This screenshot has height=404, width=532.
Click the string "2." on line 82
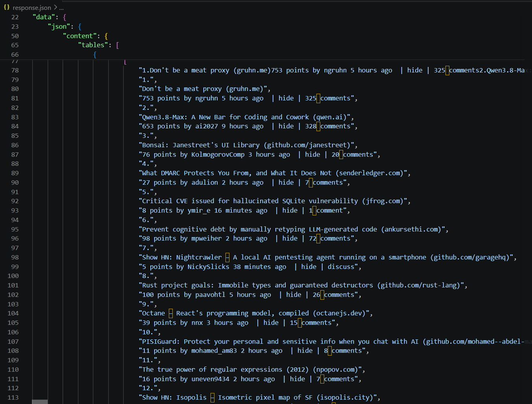(148, 108)
